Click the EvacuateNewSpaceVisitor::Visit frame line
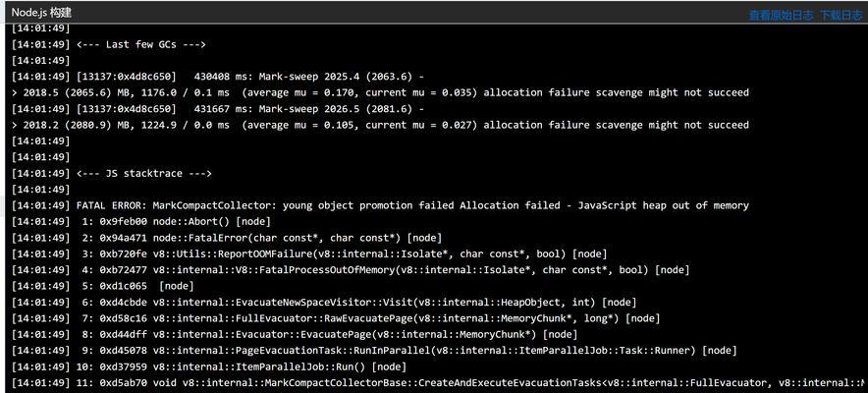The width and height of the screenshot is (868, 393). (324, 303)
